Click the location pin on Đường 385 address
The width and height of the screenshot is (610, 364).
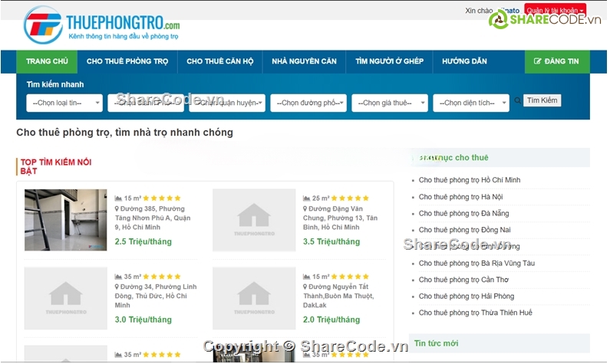pyautogui.click(x=117, y=209)
